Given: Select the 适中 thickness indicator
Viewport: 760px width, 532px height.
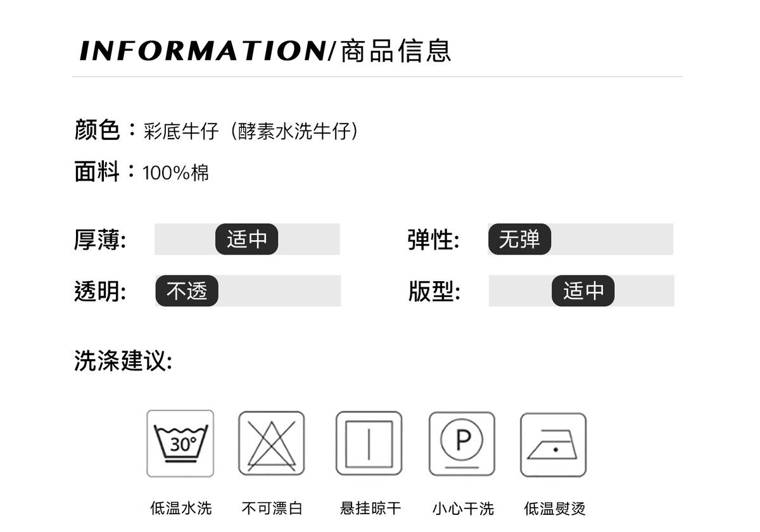Looking at the screenshot, I should [x=246, y=239].
